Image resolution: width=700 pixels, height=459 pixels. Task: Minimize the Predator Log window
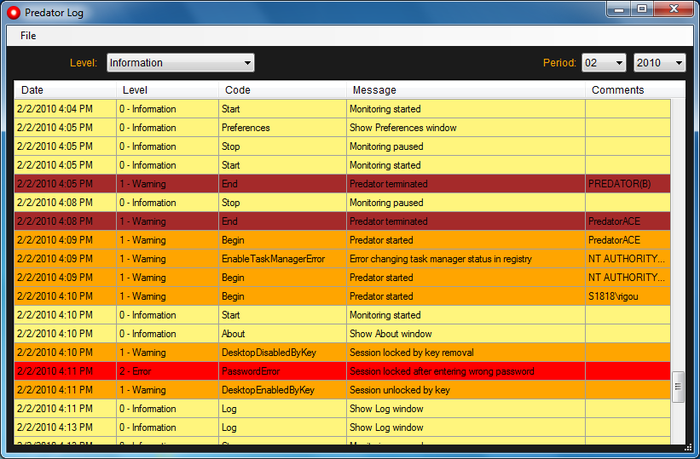click(x=619, y=9)
